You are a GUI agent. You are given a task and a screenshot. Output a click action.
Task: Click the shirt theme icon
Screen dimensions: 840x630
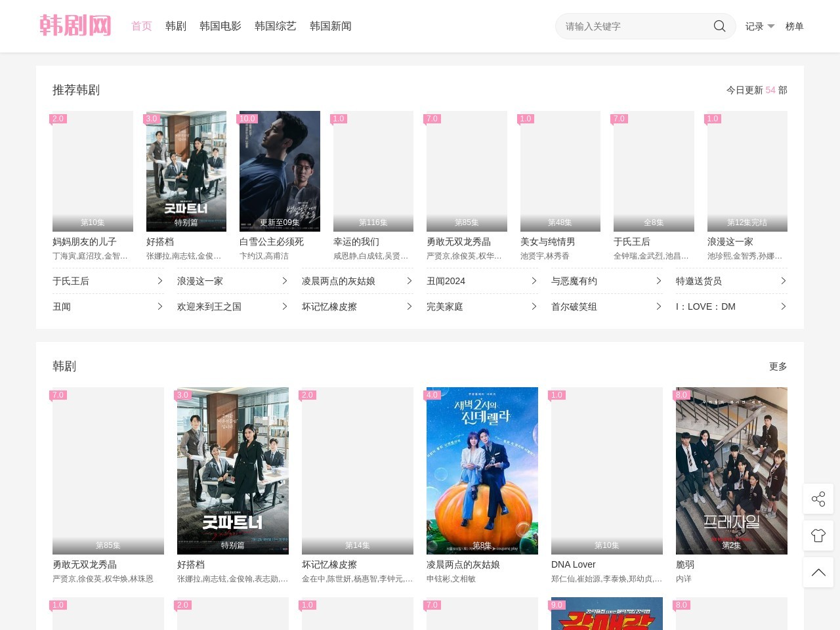point(818,535)
